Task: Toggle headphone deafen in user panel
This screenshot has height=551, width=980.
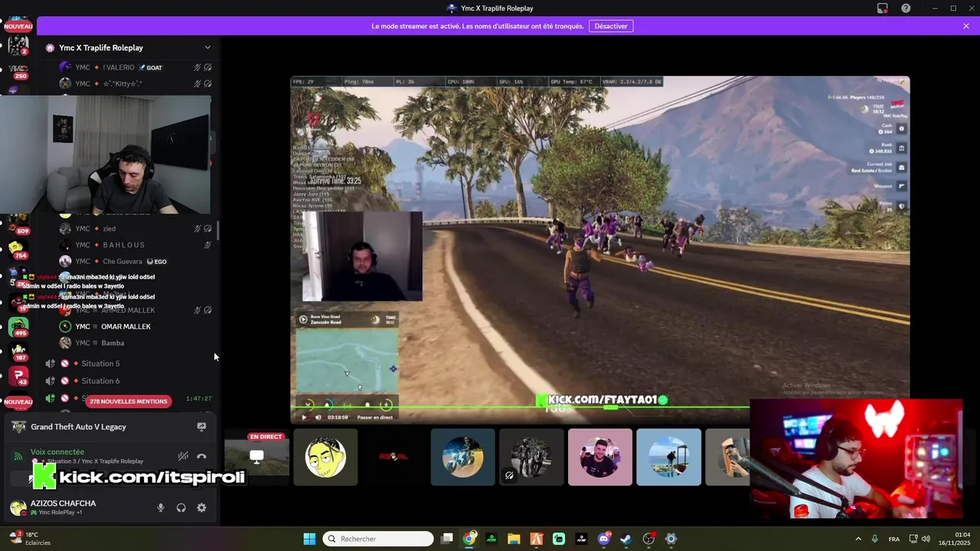Action: [x=181, y=507]
